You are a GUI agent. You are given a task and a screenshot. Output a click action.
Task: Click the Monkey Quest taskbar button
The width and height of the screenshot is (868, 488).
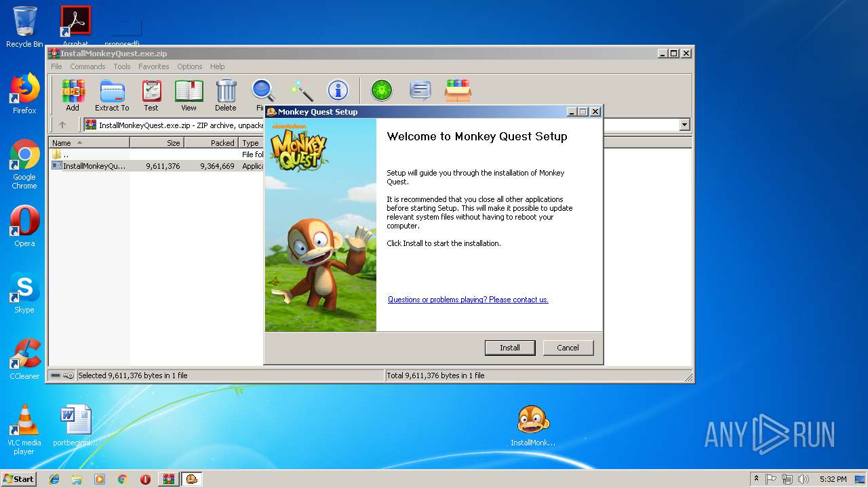click(x=192, y=479)
